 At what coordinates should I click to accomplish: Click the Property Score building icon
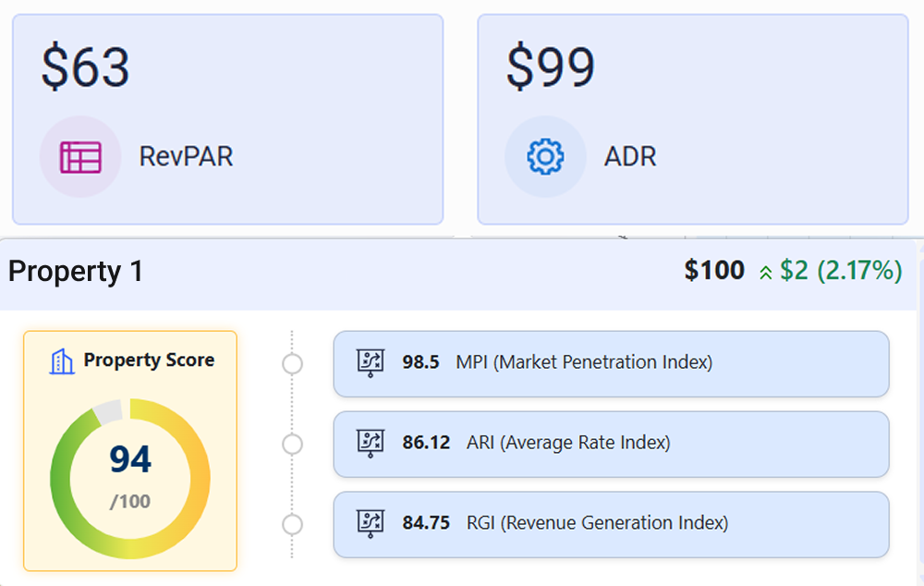62,361
